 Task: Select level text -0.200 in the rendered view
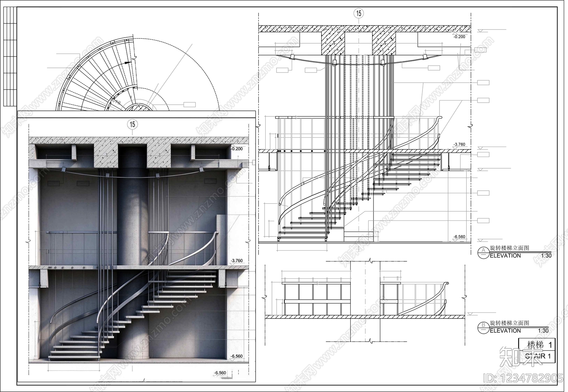click(x=236, y=149)
